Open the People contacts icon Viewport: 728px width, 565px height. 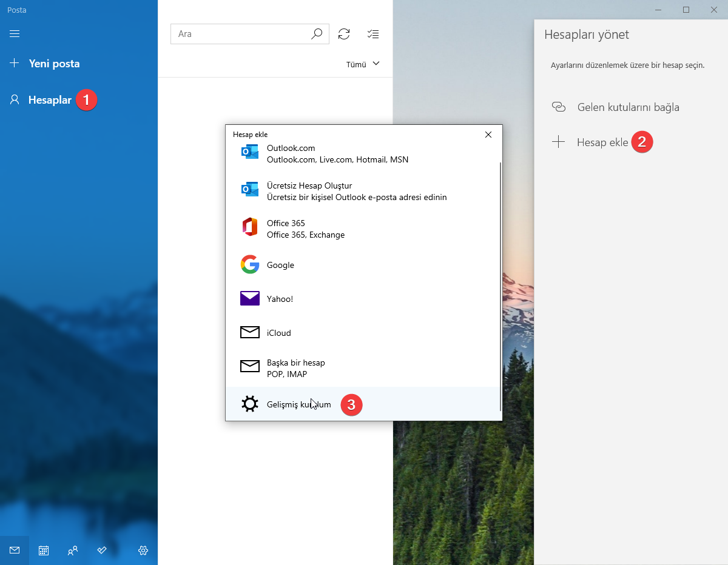(73, 550)
